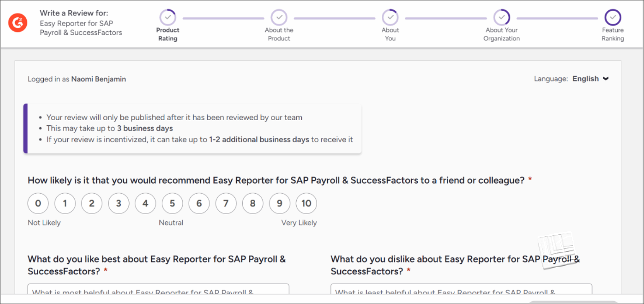The image size is (644, 304).
Task: Switch to the Feature Ranking step label
Action: pyautogui.click(x=613, y=34)
